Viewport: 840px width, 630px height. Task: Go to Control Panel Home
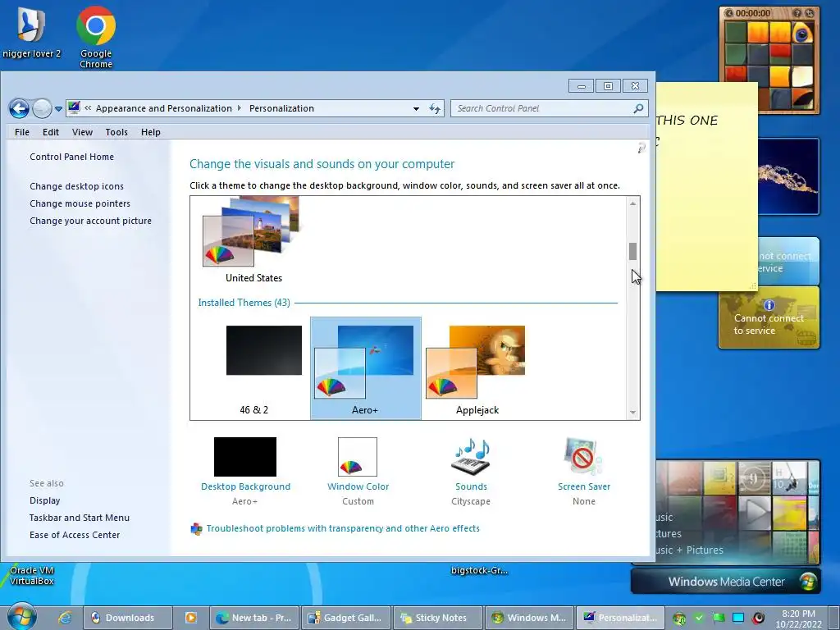[72, 157]
